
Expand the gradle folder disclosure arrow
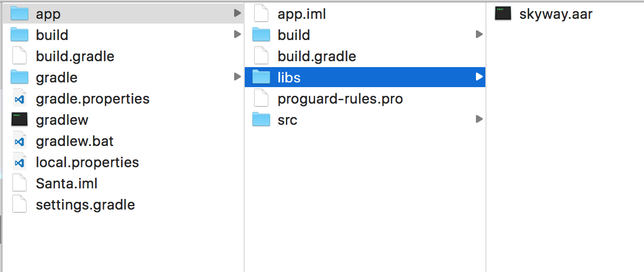[x=238, y=77]
